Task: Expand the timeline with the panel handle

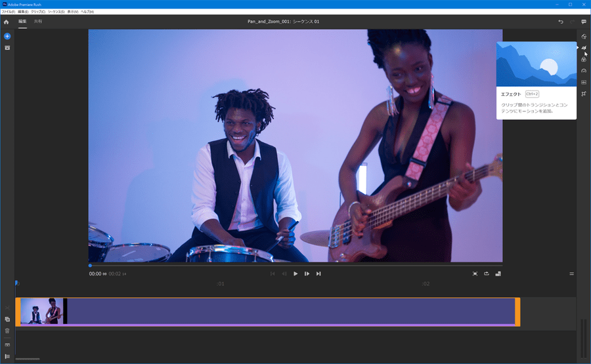Action: point(571,273)
